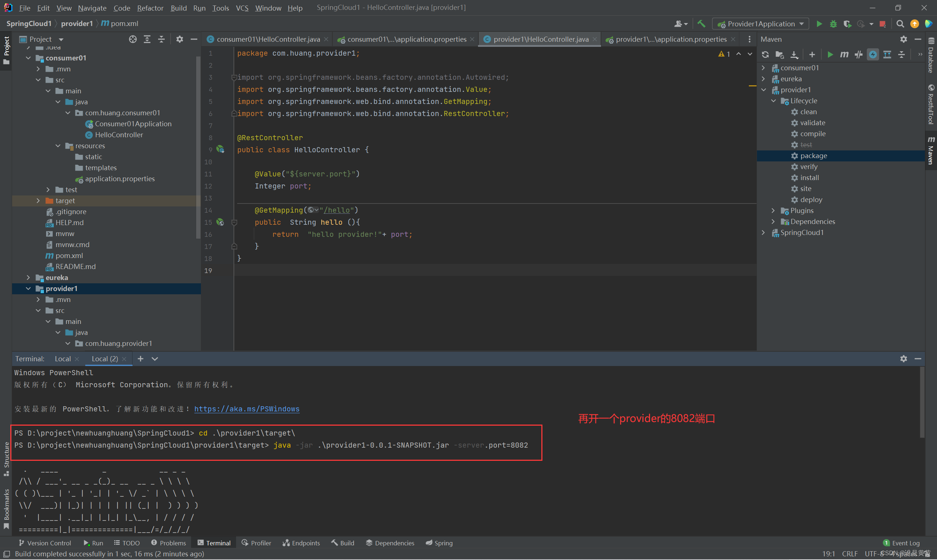The width and height of the screenshot is (937, 560).
Task: Toggle Maven Offline Mode
Action: [x=859, y=55]
